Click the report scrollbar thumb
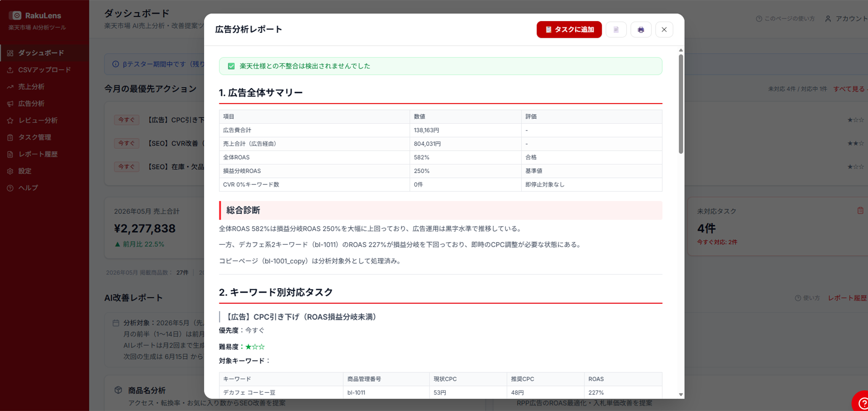Screen dimensions: 868x411 (681, 104)
